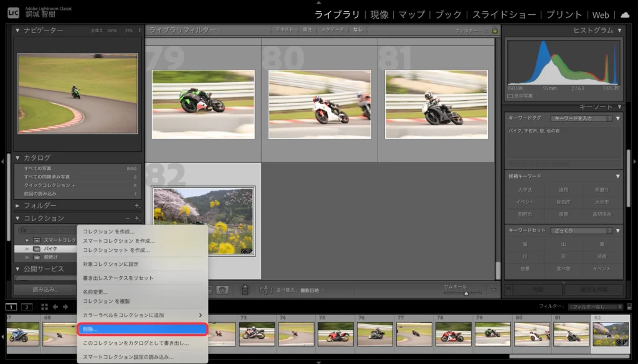Switch to the 現像 module
Screen dimensions: 638x364
tap(379, 14)
